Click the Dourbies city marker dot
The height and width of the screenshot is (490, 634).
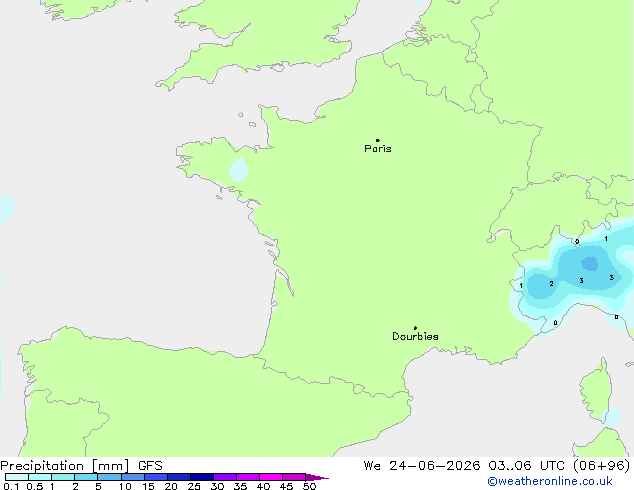point(415,328)
